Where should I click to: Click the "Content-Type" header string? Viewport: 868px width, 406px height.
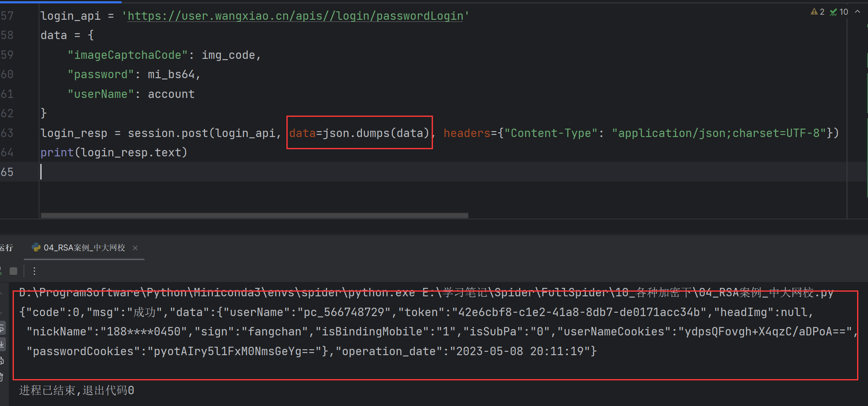tap(551, 133)
